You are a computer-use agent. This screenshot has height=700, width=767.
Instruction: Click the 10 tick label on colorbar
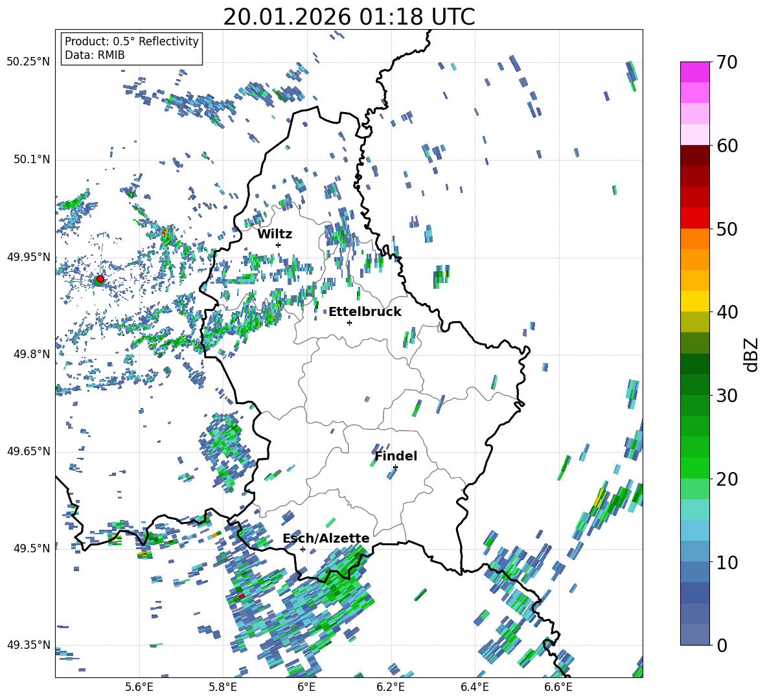pyautogui.click(x=727, y=562)
